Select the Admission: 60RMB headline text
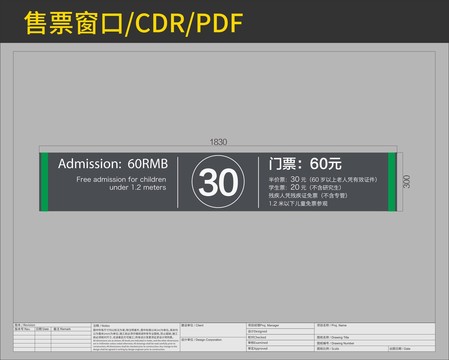This screenshot has height=360, width=449. 113,164
